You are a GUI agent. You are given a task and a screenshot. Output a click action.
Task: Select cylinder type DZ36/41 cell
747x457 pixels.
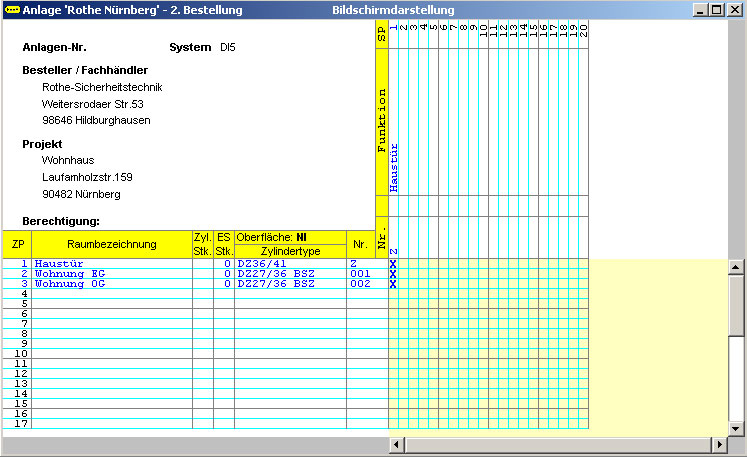point(290,264)
